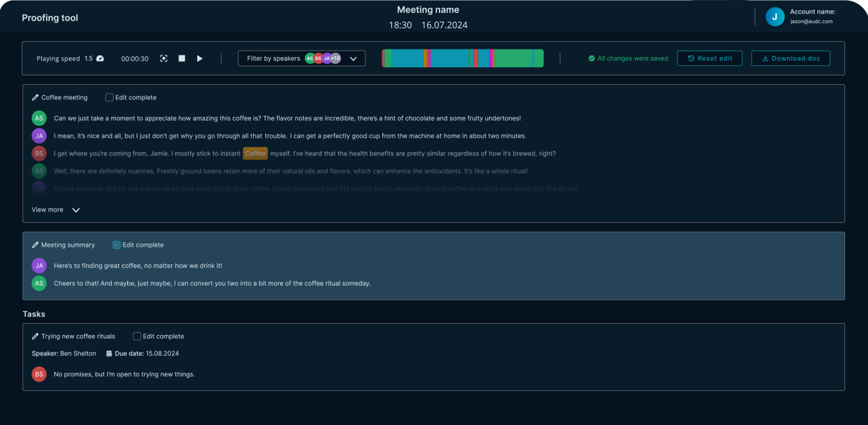Viewport: 868px width, 425px height.
Task: Click JA avatar on the 'all that trouble' line
Action: pyautogui.click(x=39, y=136)
